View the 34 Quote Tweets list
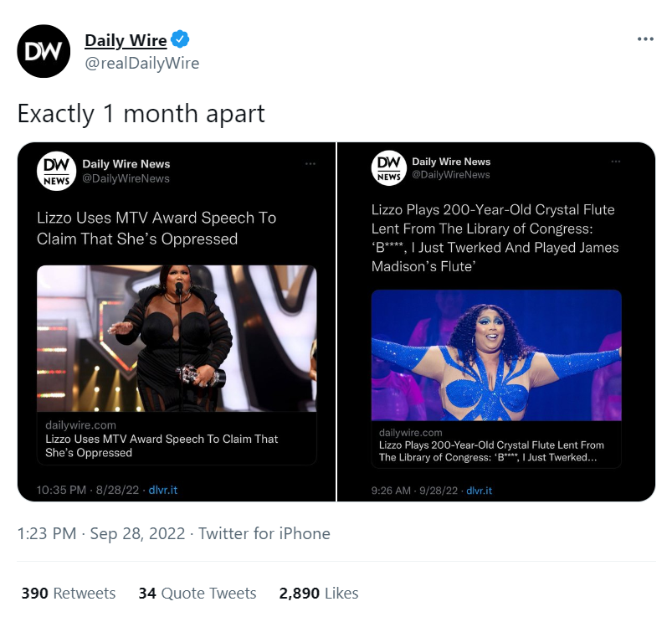This screenshot has width=672, height=617. point(197,593)
